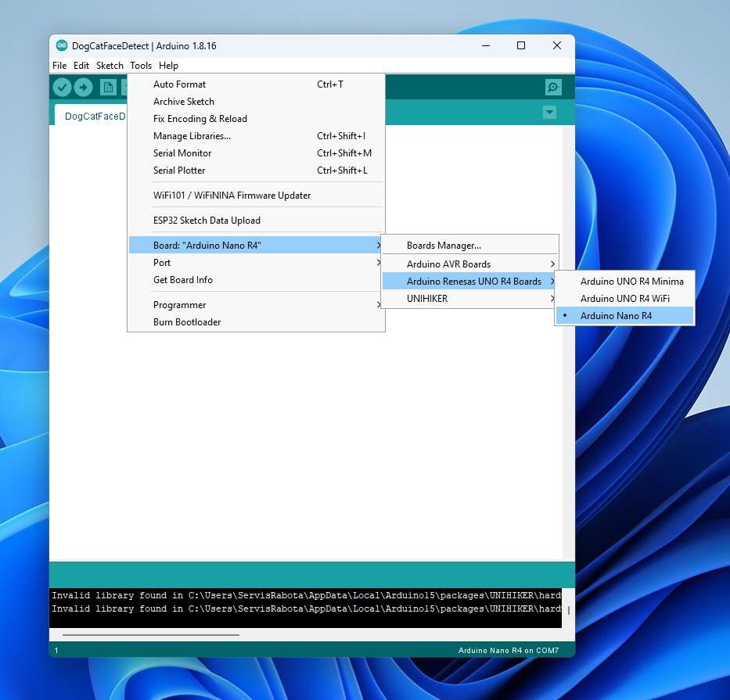Choose ESP32 Sketch Data Upload
730x700 pixels.
[256, 221]
